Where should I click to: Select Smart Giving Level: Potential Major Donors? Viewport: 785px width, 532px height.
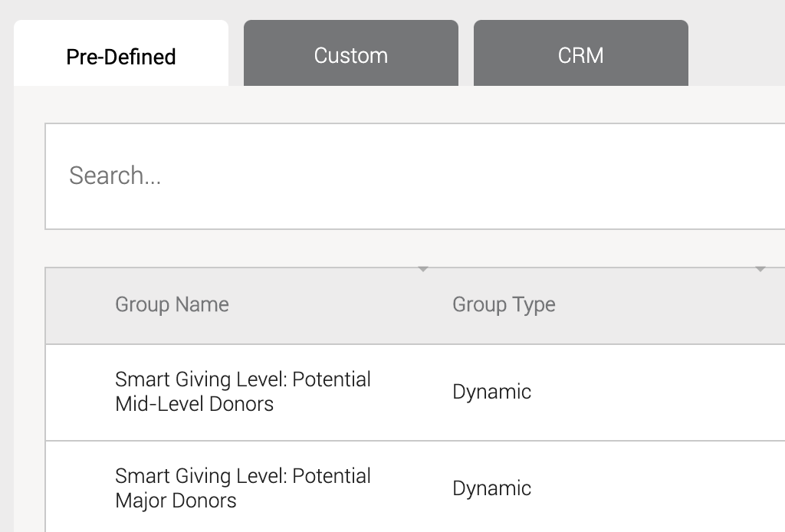click(243, 488)
